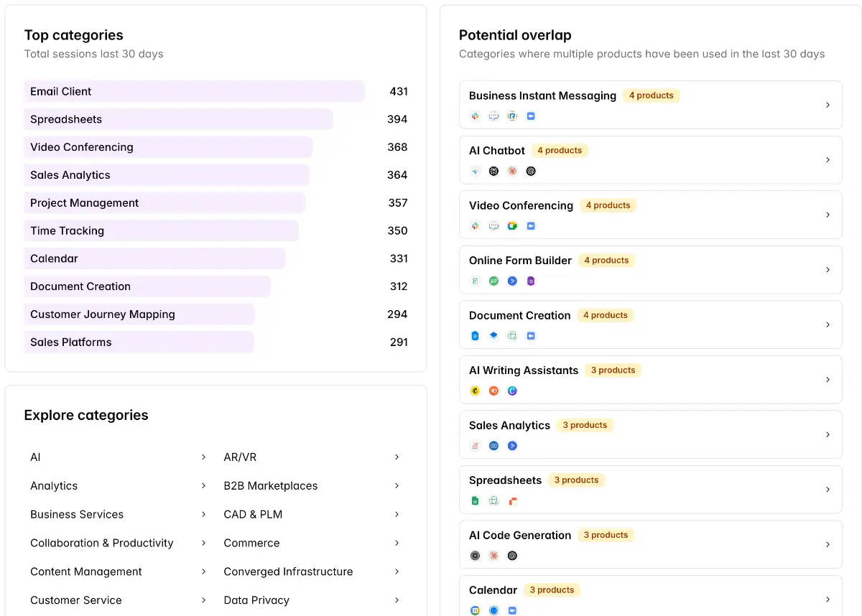This screenshot has width=862, height=616.
Task: Click the Claude icon under AI Code Generation
Action: pyautogui.click(x=493, y=555)
